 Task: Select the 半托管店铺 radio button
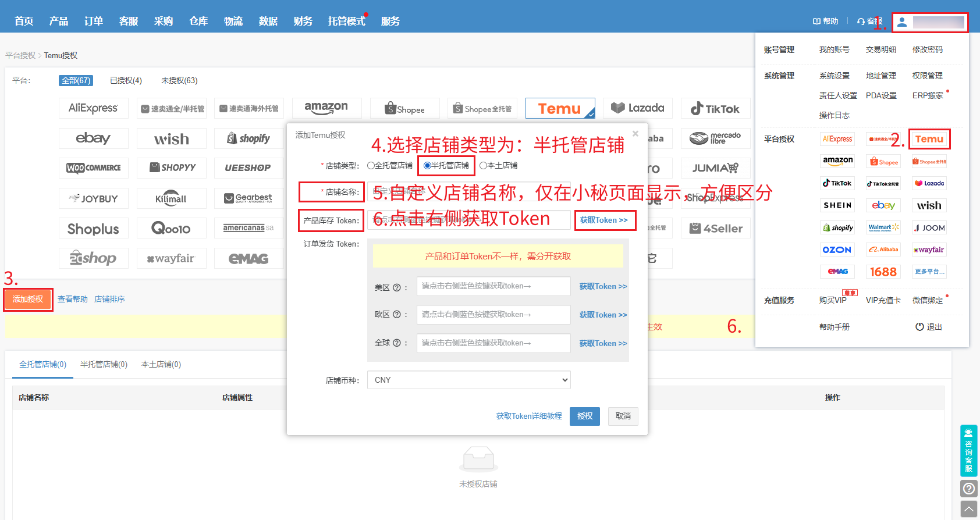428,166
